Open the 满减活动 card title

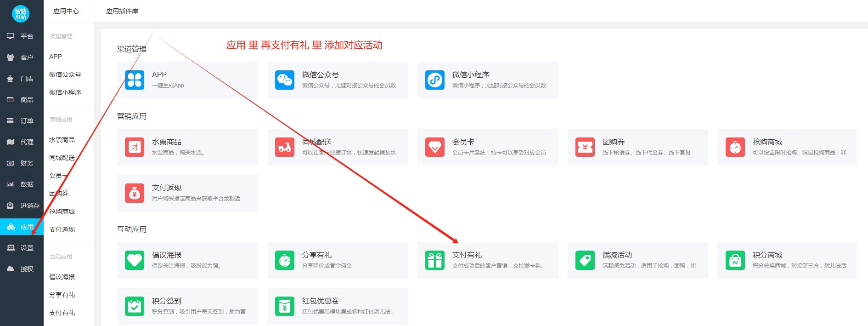[x=617, y=255]
